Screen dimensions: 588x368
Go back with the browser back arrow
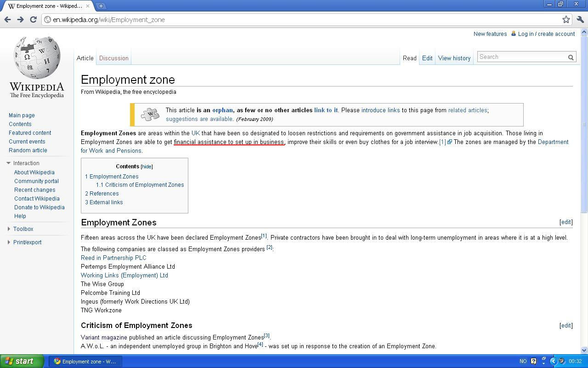7,19
